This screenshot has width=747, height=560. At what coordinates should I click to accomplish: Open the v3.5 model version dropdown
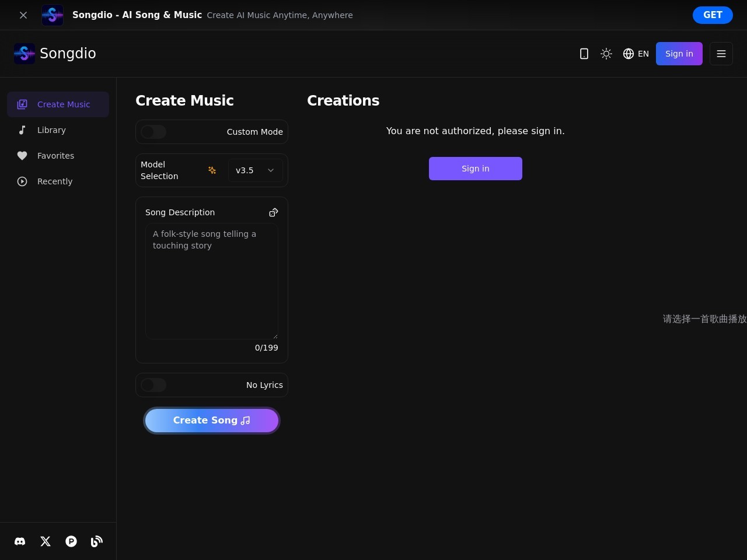255,170
